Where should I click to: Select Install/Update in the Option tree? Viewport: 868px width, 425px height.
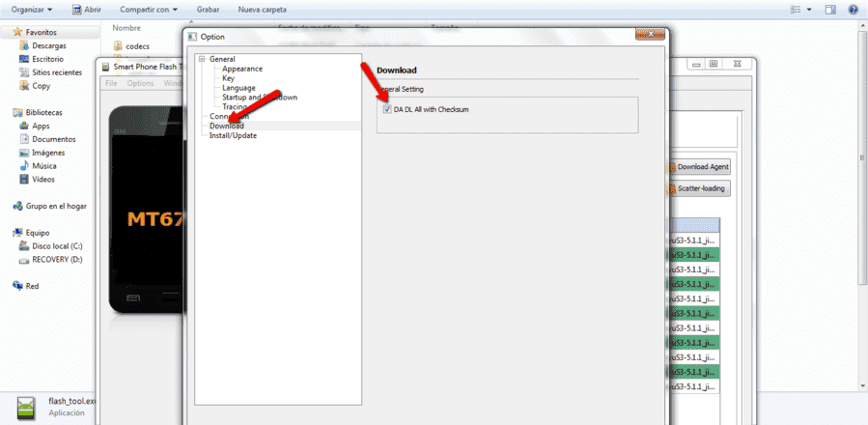(233, 135)
